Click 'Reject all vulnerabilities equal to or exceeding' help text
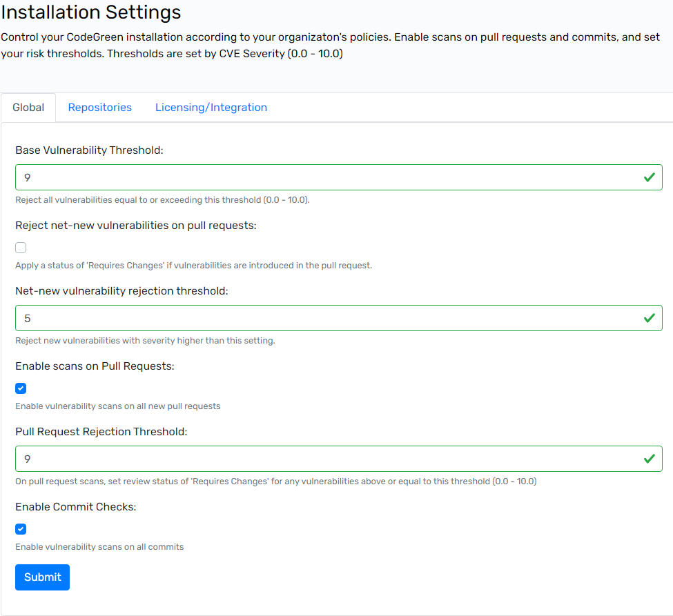673x616 pixels. [163, 200]
